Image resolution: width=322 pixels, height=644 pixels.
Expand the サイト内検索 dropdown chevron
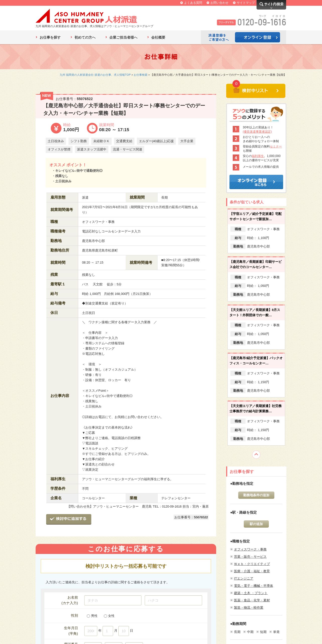pyautogui.click(x=271, y=8)
